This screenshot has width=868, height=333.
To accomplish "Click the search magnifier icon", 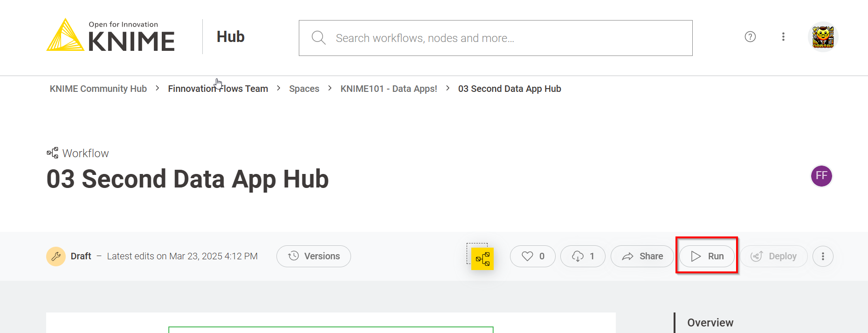I will coord(318,38).
